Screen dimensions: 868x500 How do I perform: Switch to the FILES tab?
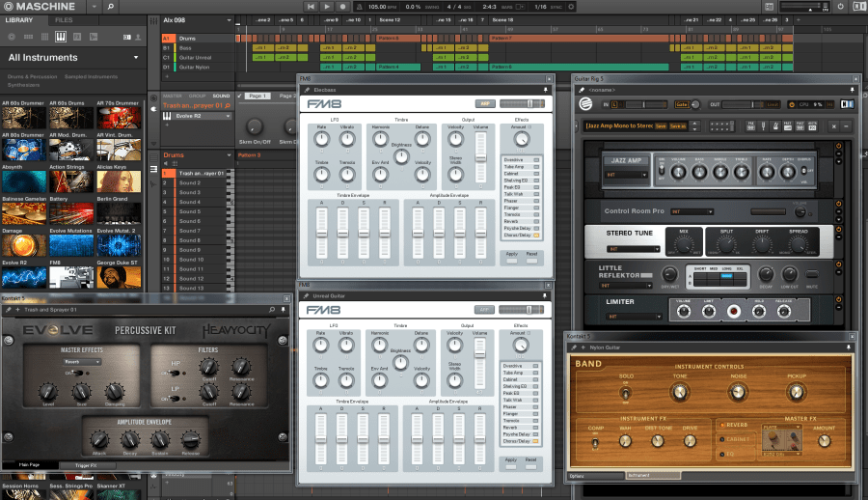click(x=63, y=19)
